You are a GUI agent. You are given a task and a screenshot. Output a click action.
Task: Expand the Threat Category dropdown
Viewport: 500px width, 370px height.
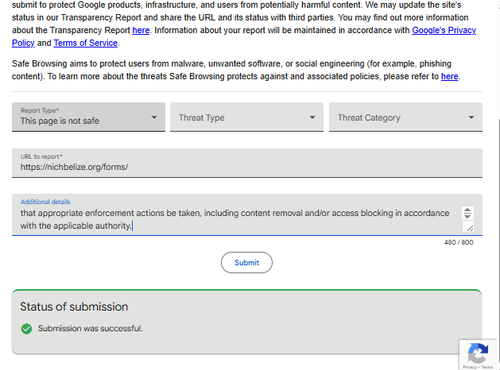(406, 117)
